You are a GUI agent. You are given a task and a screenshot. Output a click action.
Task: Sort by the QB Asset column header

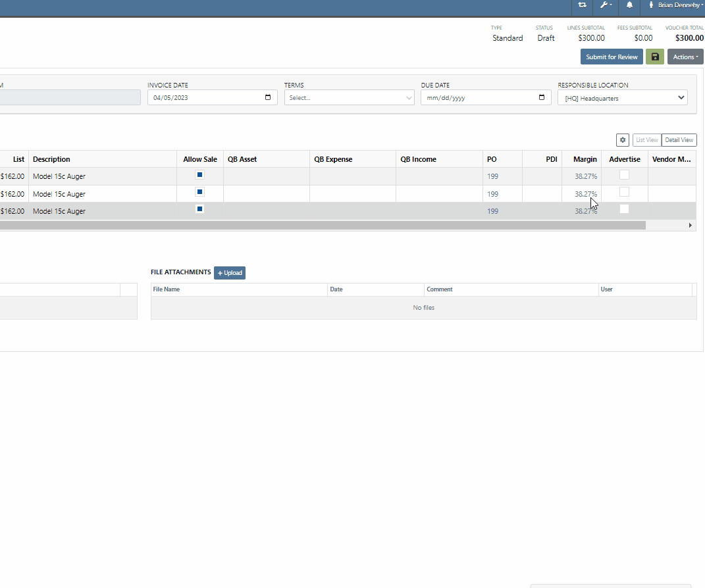[x=267, y=159]
